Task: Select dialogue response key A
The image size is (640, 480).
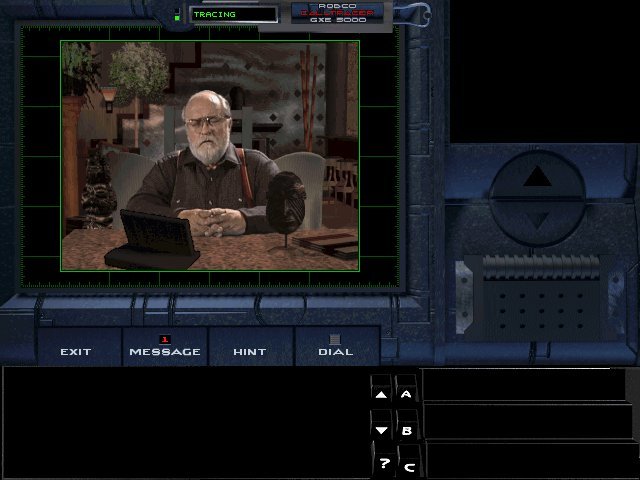Action: click(x=406, y=390)
